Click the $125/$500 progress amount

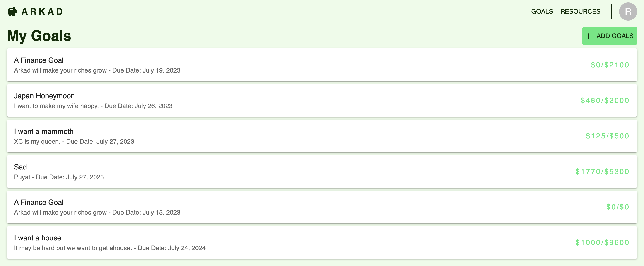[x=607, y=136]
